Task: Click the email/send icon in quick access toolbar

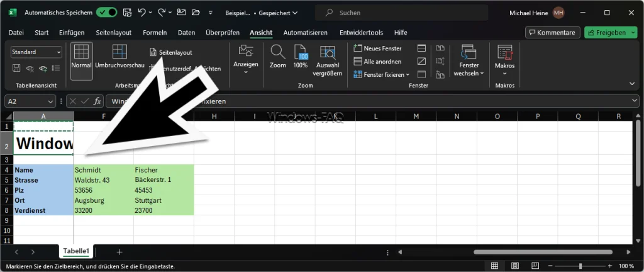Action: (181, 13)
